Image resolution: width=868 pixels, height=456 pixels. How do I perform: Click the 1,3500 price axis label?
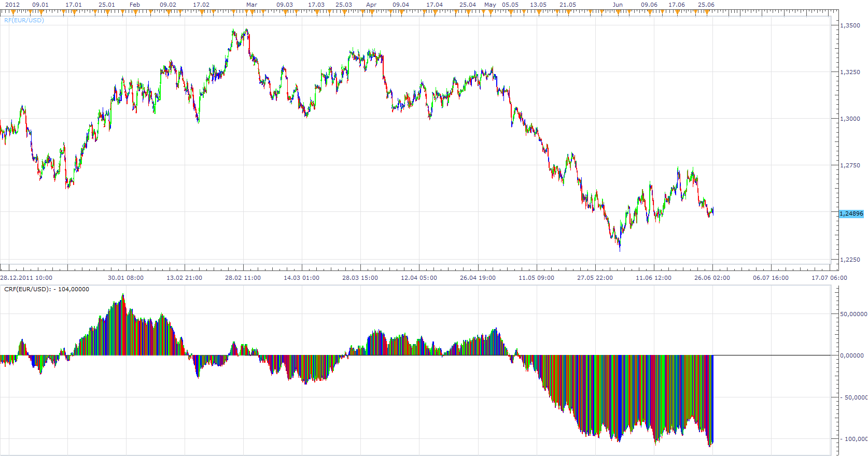click(x=850, y=25)
